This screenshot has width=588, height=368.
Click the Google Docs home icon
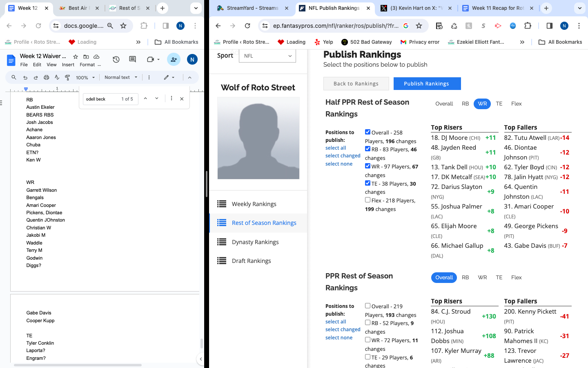(11, 61)
